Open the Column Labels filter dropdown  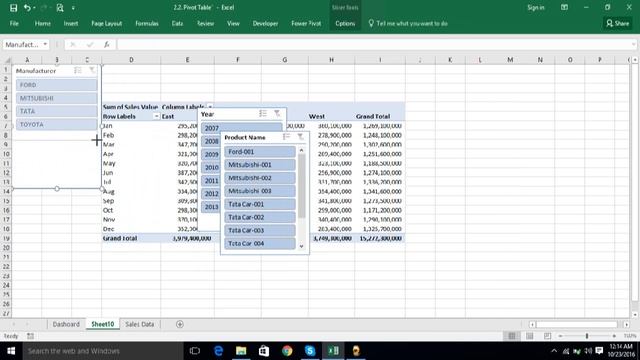pyautogui.click(x=210, y=107)
